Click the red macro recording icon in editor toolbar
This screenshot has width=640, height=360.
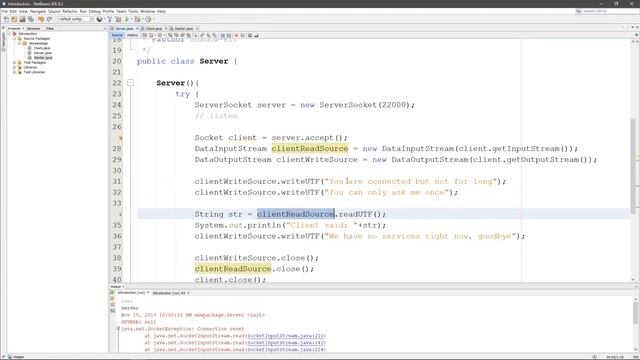pyautogui.click(x=236, y=36)
